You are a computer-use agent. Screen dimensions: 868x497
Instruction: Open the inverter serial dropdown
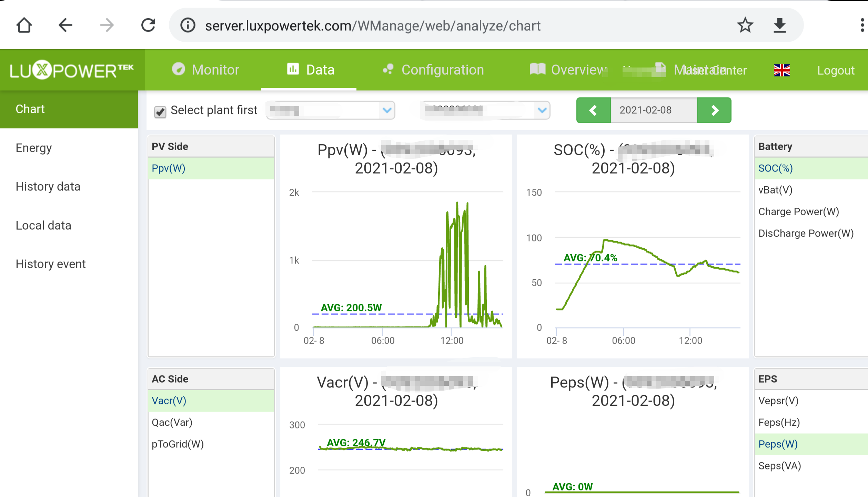[x=485, y=110]
